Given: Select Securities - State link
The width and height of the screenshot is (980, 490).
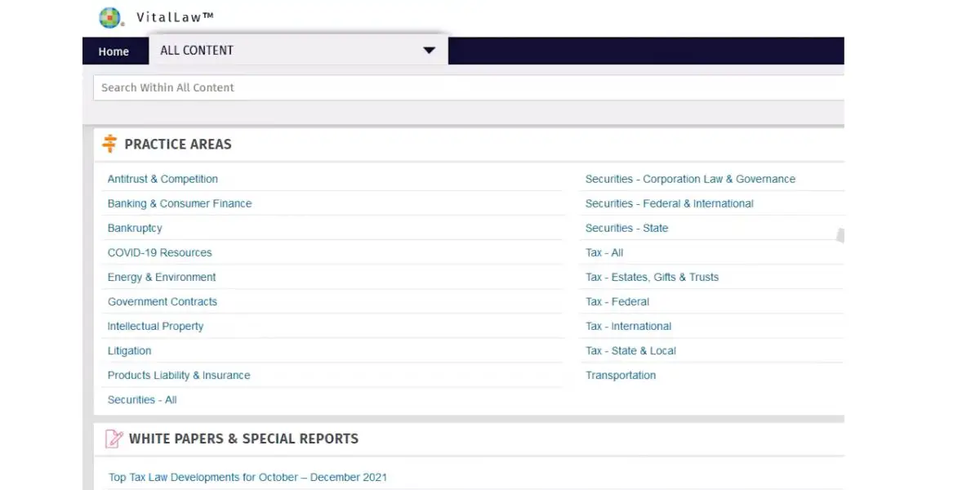Looking at the screenshot, I should point(626,228).
